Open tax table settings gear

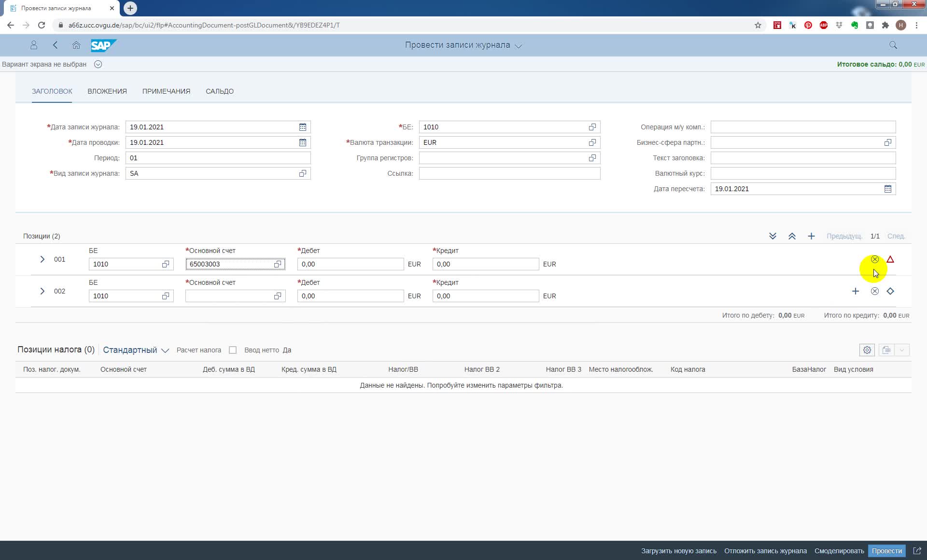(867, 350)
